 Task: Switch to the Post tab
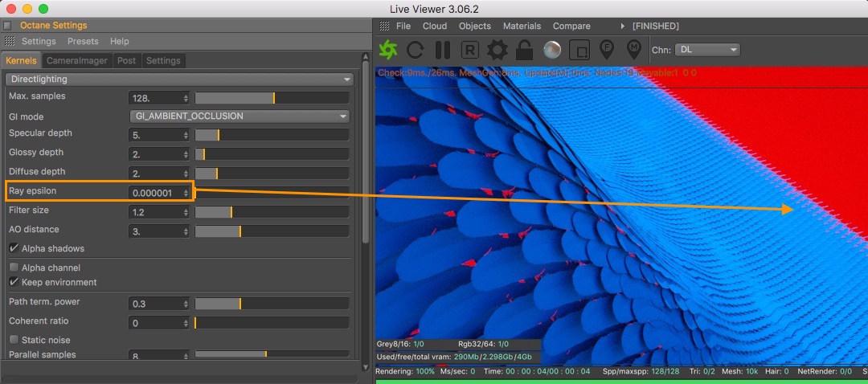127,61
